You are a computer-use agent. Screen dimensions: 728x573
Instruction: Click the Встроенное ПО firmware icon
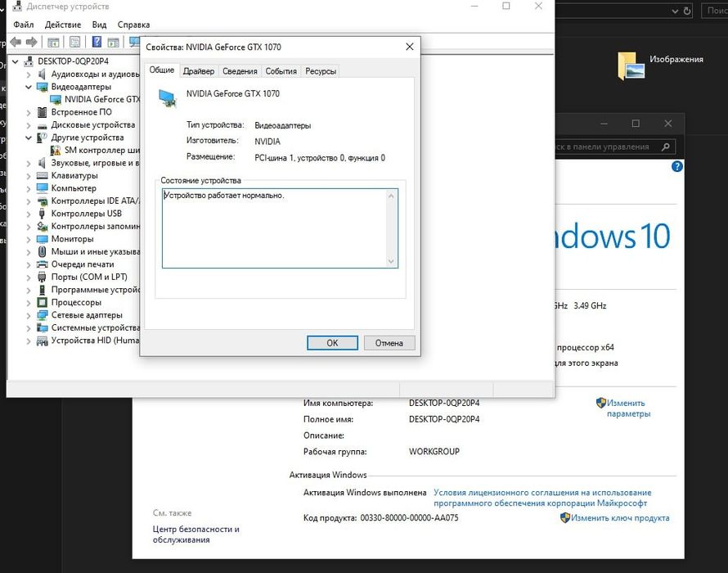click(43, 112)
